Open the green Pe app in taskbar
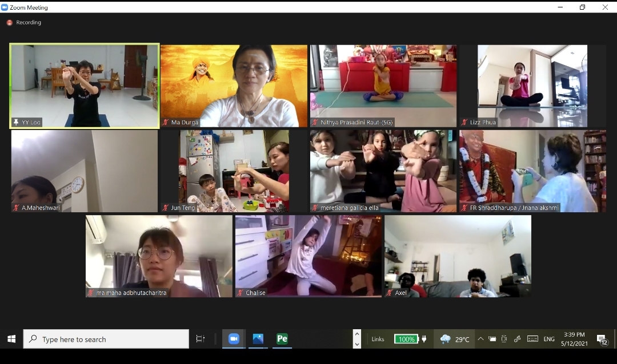The image size is (617, 364). click(x=282, y=339)
